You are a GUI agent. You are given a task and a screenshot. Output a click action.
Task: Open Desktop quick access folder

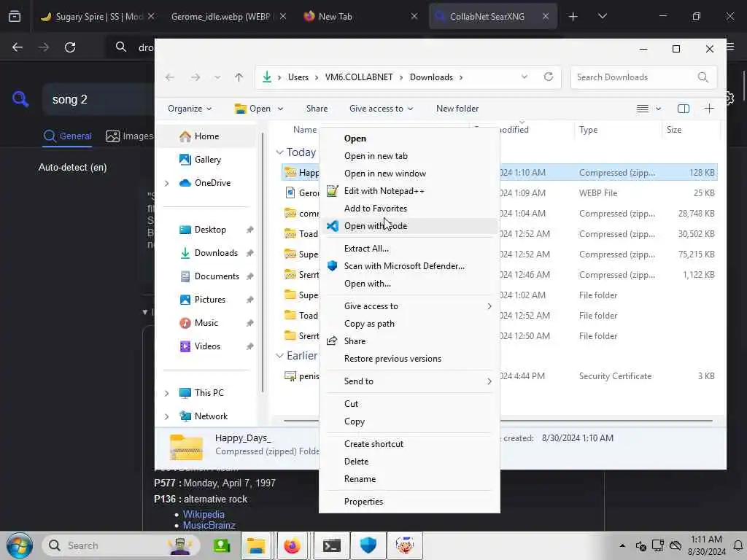[210, 230]
